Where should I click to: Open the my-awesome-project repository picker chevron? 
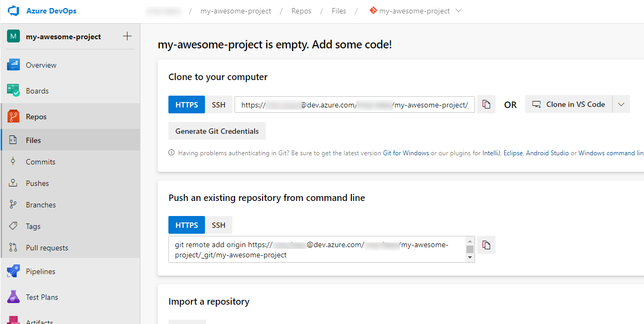coord(458,10)
